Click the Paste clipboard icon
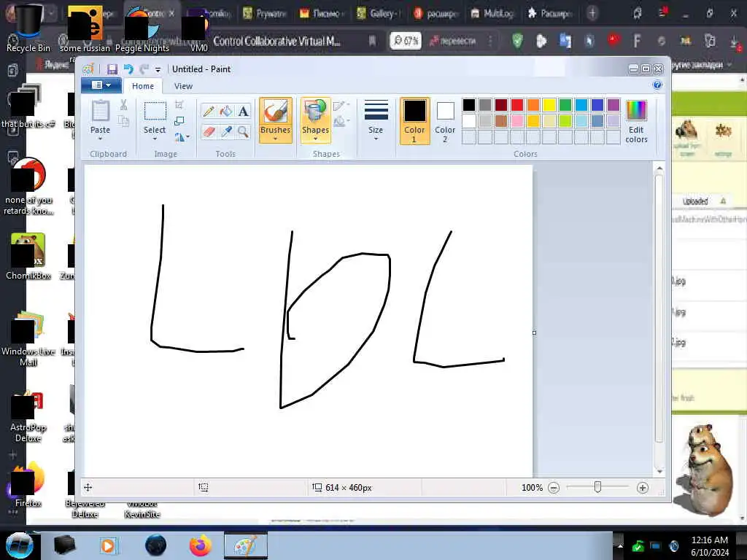Screen dimensions: 747x560 (101, 112)
